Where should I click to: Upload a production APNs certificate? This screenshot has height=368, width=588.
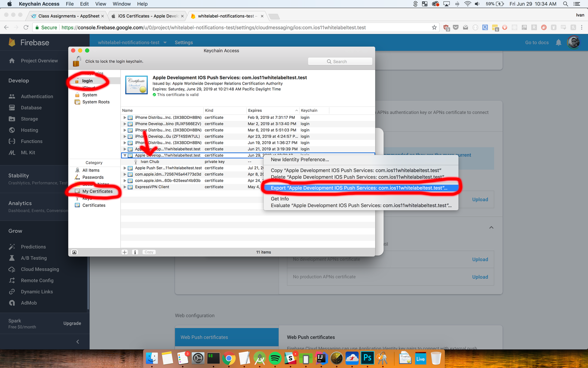point(480,277)
